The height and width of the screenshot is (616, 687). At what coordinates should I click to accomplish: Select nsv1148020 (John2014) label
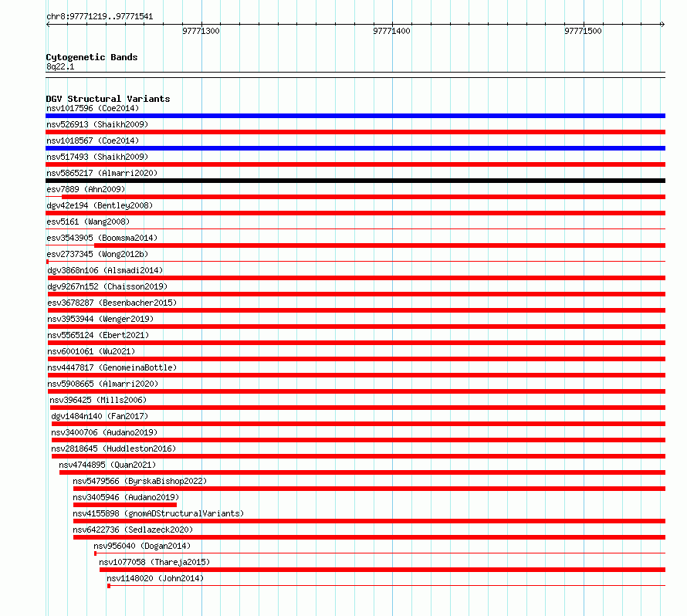(x=155, y=578)
